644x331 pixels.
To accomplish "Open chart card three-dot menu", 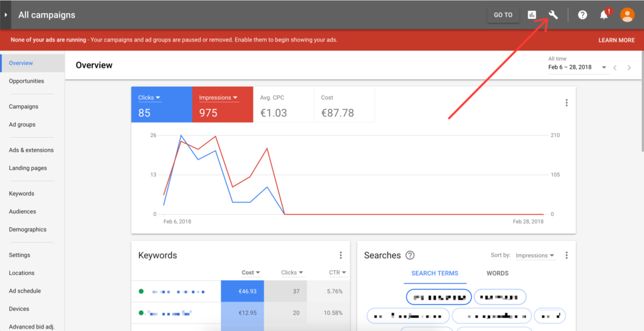I will (x=566, y=103).
